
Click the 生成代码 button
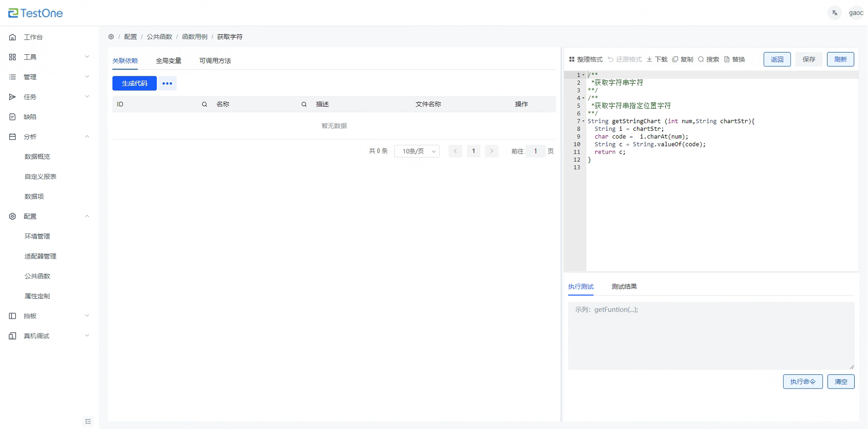[134, 83]
